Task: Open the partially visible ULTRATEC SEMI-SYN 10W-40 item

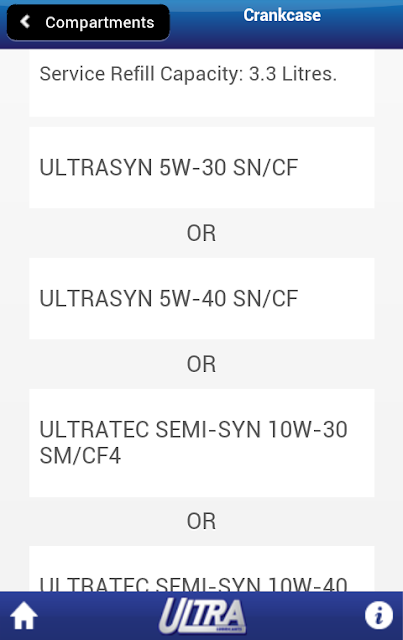Action: [202, 569]
